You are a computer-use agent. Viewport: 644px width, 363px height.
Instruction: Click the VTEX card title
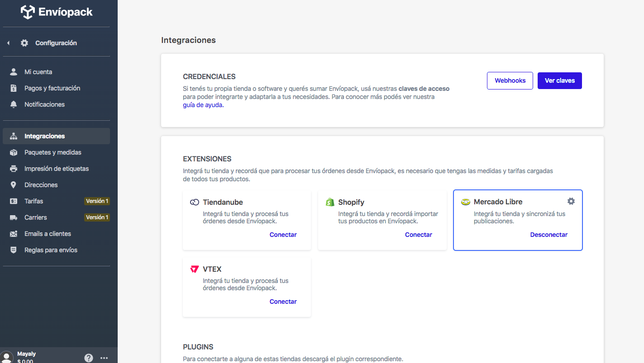coord(212,269)
